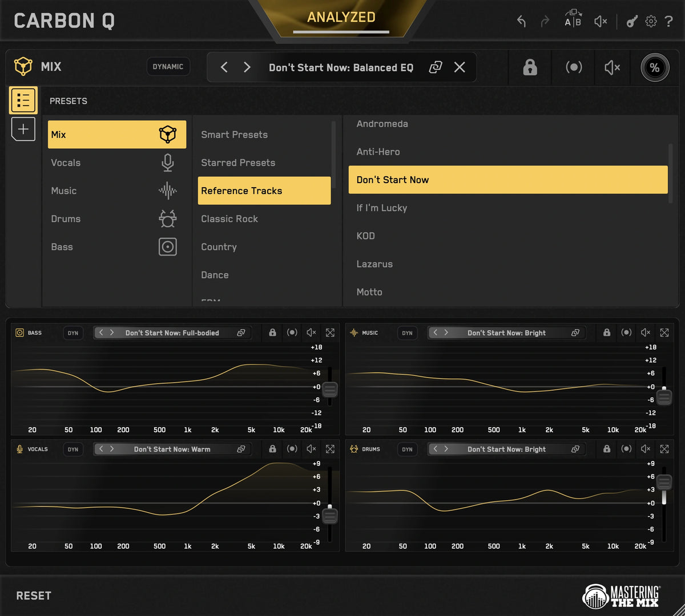Toggle the DYNAMIC button for Mix
Screen dimensions: 685x616
tap(168, 67)
